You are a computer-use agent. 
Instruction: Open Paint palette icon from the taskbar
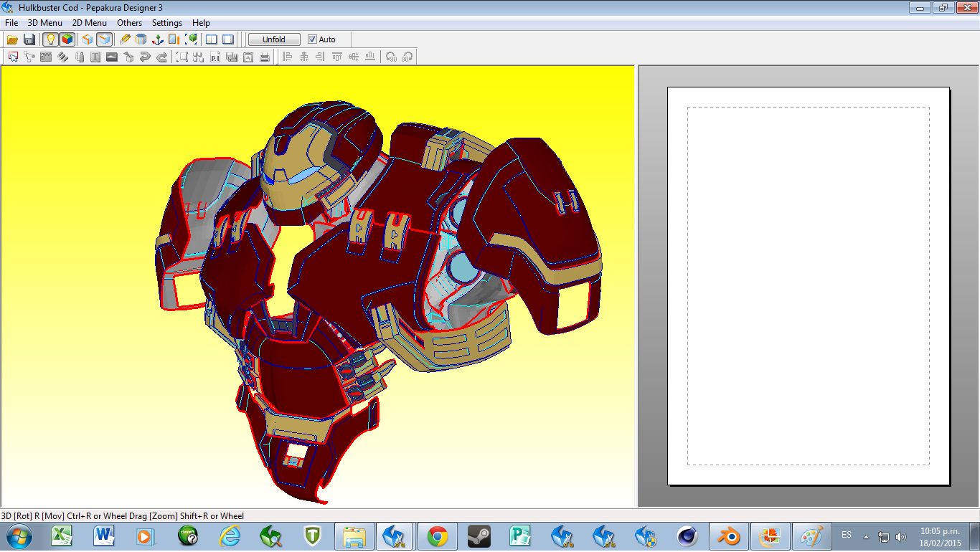(812, 536)
